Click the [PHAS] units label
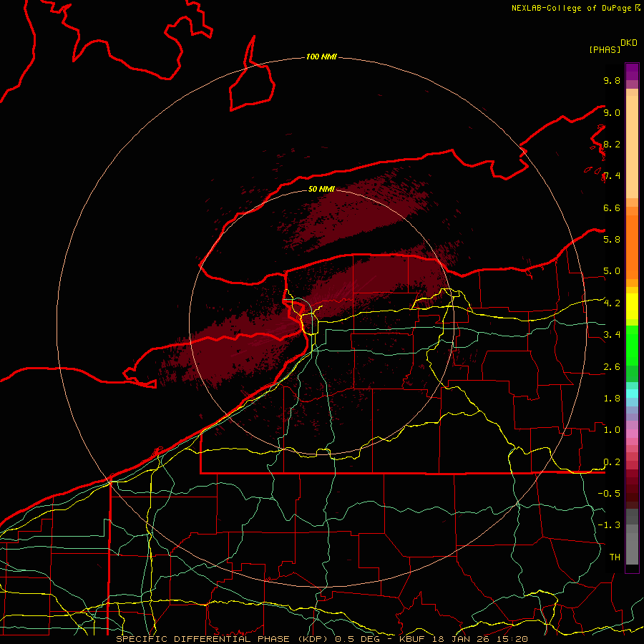644x644 pixels. point(605,49)
